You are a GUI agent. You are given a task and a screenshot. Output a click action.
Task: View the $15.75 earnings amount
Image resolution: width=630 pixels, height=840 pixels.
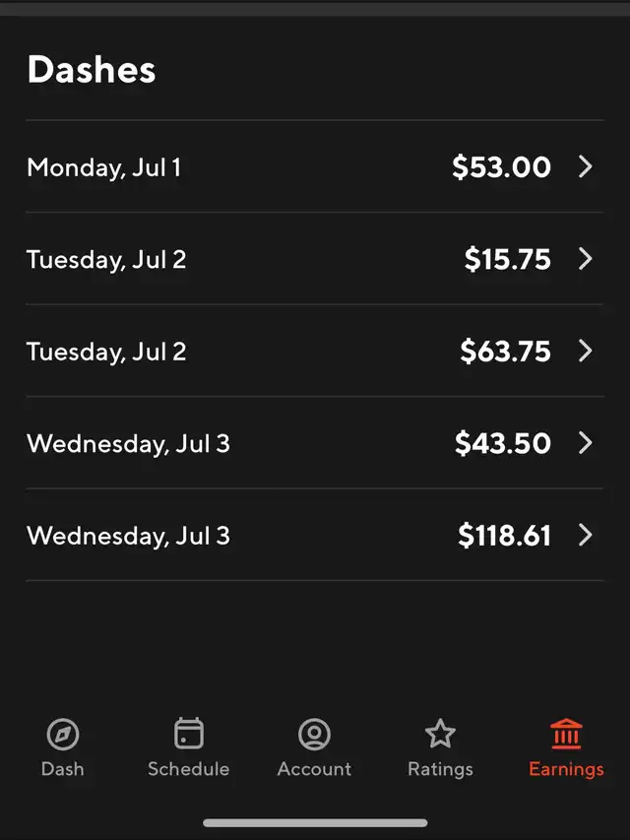coord(507,259)
